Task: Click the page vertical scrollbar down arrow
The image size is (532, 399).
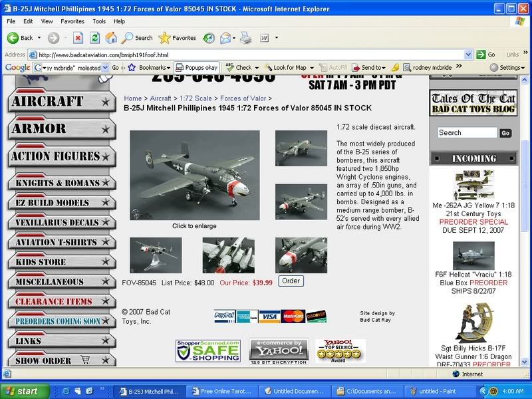Action: point(525,361)
